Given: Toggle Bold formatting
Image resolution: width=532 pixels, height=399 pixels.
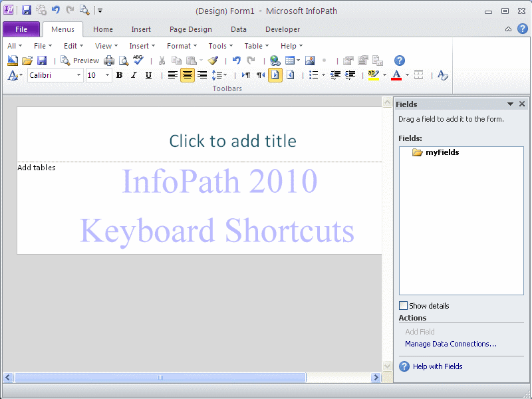Looking at the screenshot, I should coord(119,75).
